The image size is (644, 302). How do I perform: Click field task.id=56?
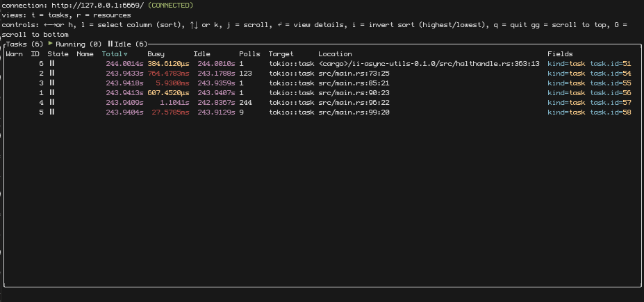point(611,93)
